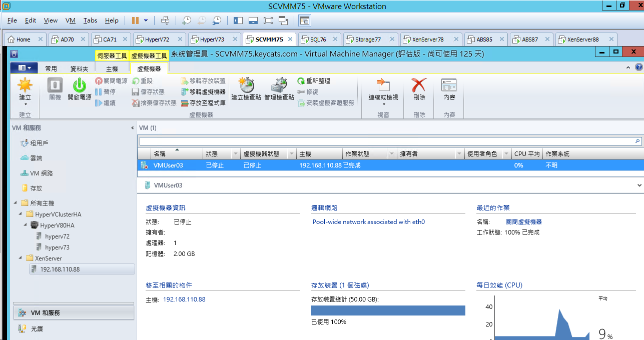Click the 建立 (Create) star icon
The height and width of the screenshot is (340, 644).
pyautogui.click(x=25, y=85)
